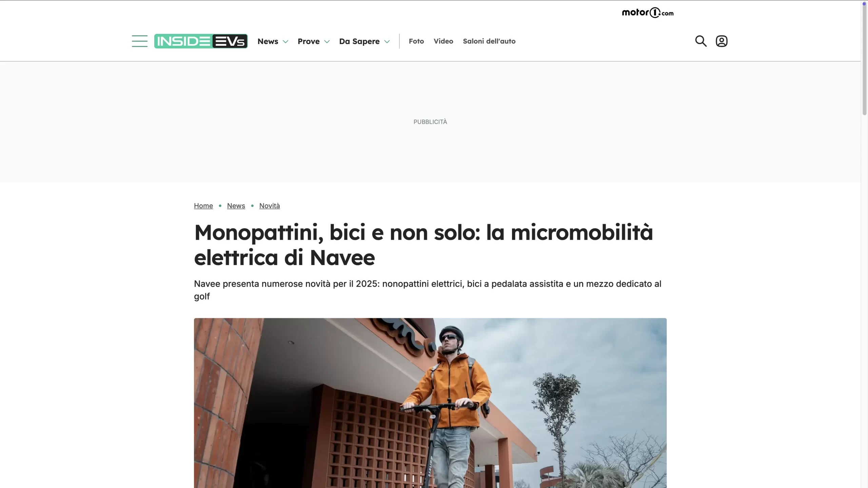Click the Novità breadcrumb link
868x488 pixels.
pos(270,206)
